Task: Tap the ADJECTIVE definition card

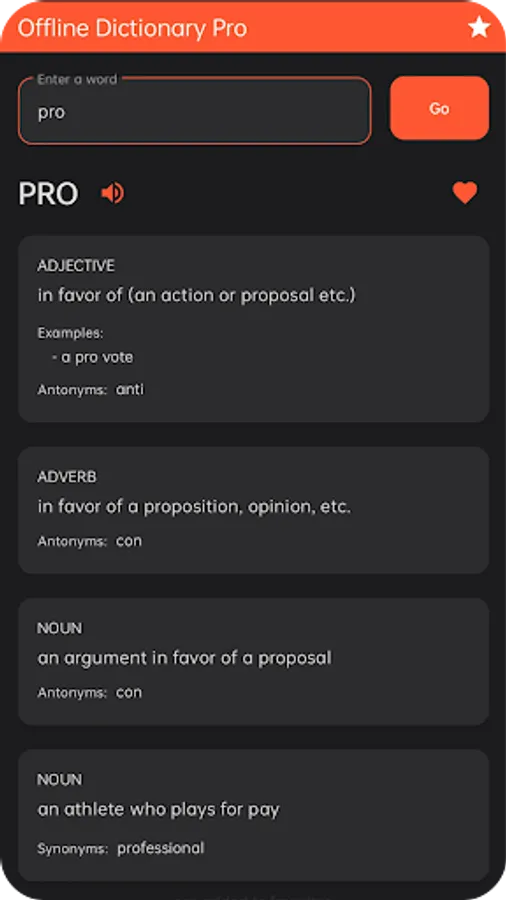Action: 254,329
